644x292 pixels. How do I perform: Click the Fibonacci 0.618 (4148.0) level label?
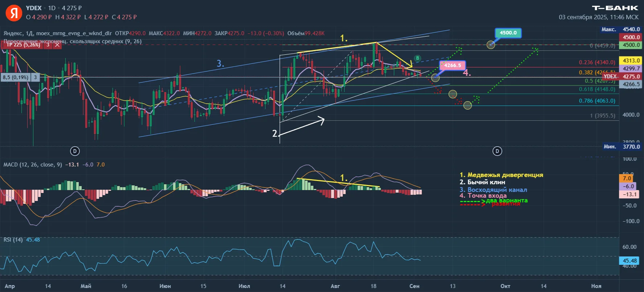(x=597, y=89)
